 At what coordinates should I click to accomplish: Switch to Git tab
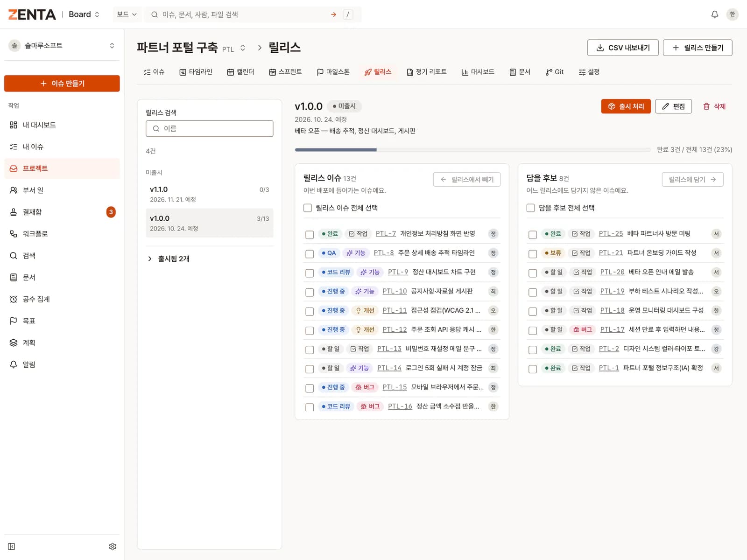pyautogui.click(x=555, y=72)
